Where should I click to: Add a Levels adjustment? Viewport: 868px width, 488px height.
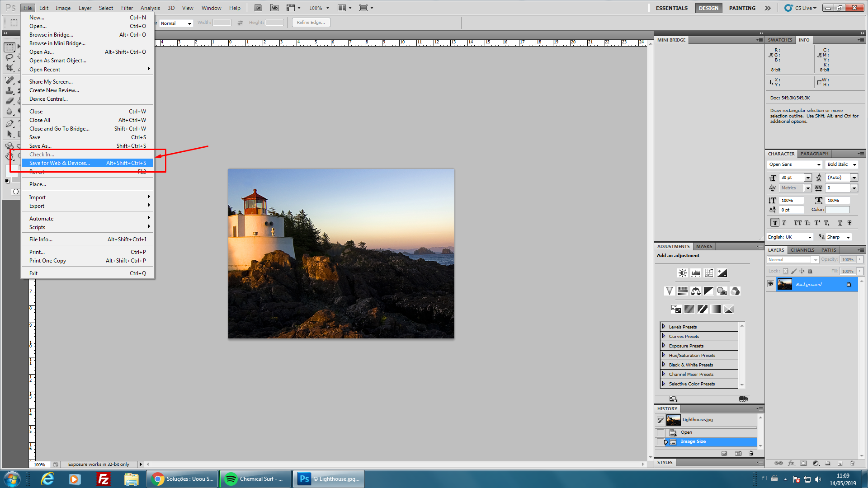(x=696, y=273)
